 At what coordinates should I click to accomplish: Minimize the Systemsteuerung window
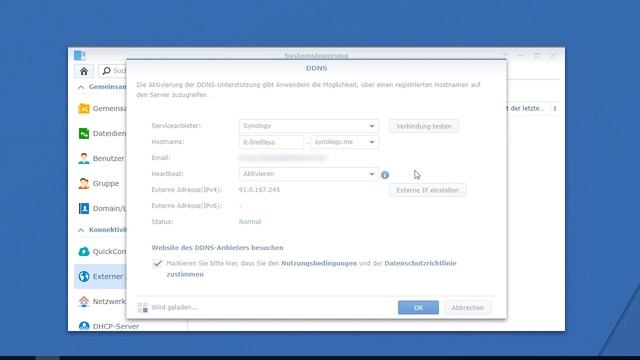[x=521, y=55]
